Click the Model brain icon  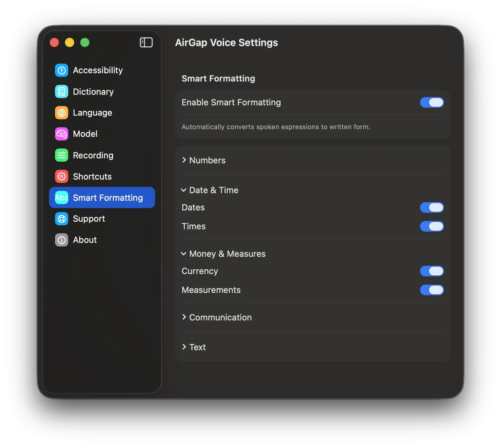pyautogui.click(x=62, y=134)
